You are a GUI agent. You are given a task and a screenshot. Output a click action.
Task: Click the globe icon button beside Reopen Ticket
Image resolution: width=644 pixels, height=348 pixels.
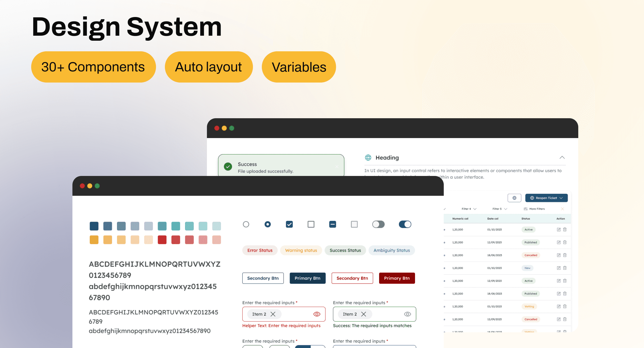coord(514,198)
